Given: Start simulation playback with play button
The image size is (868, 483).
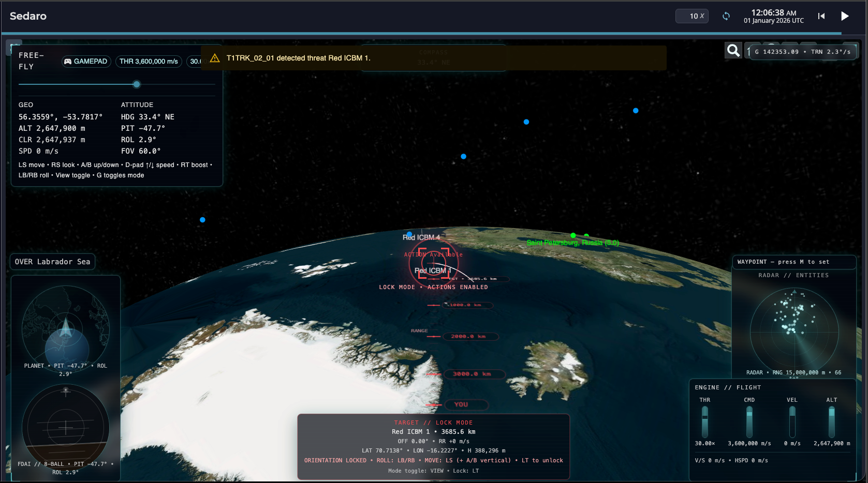Looking at the screenshot, I should click(x=845, y=16).
